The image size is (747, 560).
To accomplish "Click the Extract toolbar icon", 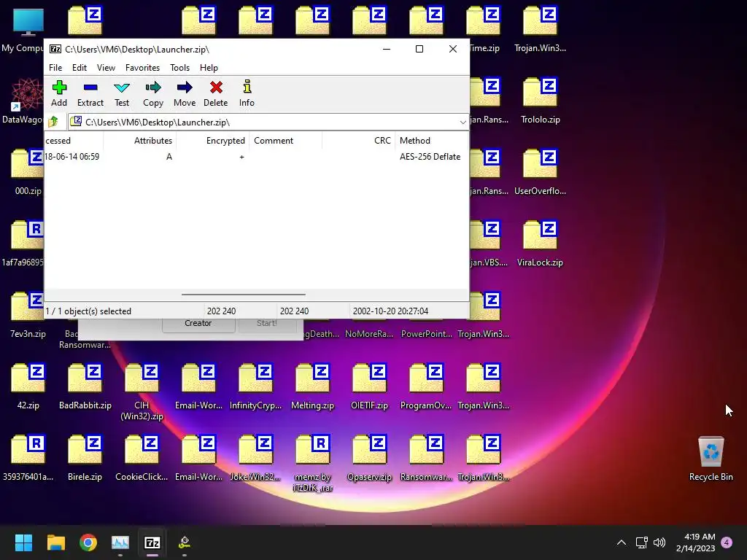I will [90, 93].
